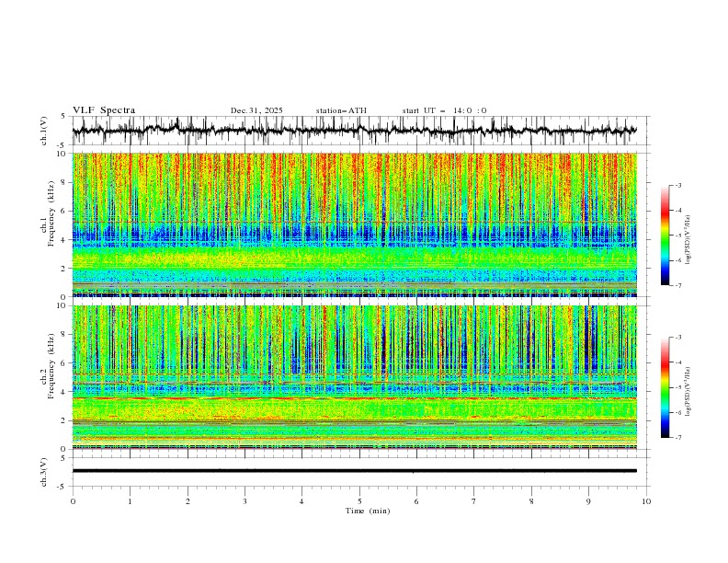Viewport: 728px width, 563px height.
Task: Click time axis tick label "8"
Action: [531, 501]
